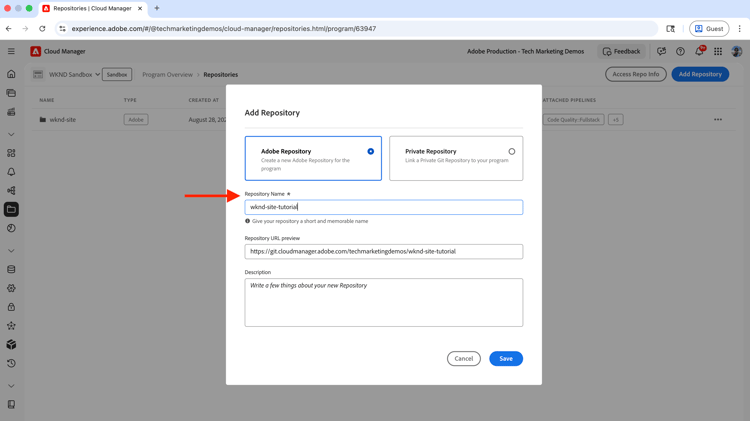Open the history icon in sidebar
This screenshot has height=421, width=750.
coord(11,364)
